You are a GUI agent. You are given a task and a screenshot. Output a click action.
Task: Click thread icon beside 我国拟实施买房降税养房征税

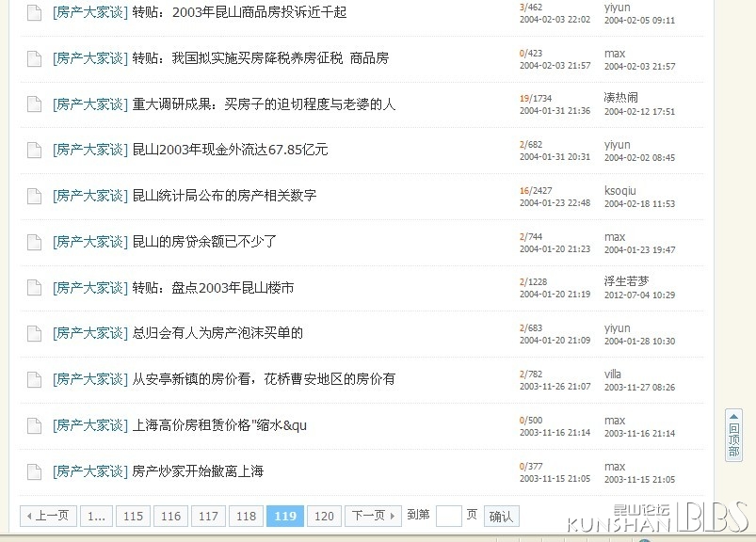click(34, 58)
